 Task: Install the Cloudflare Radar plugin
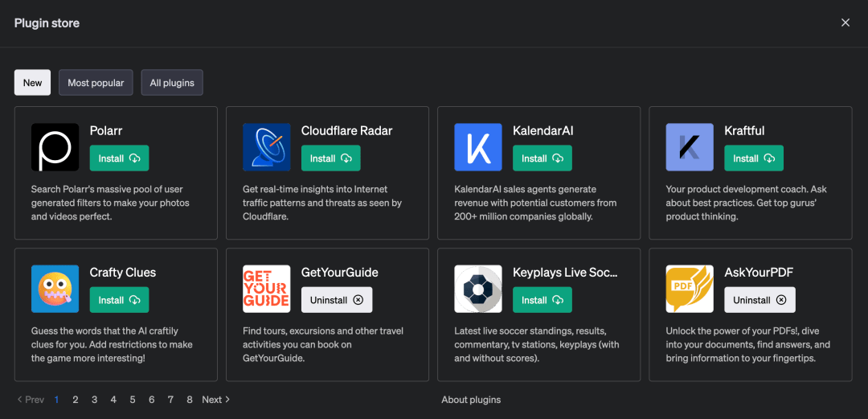[330, 158]
